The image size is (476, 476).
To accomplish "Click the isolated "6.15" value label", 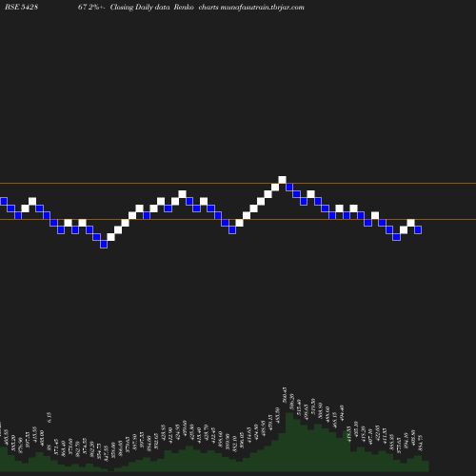I will click(49, 417).
